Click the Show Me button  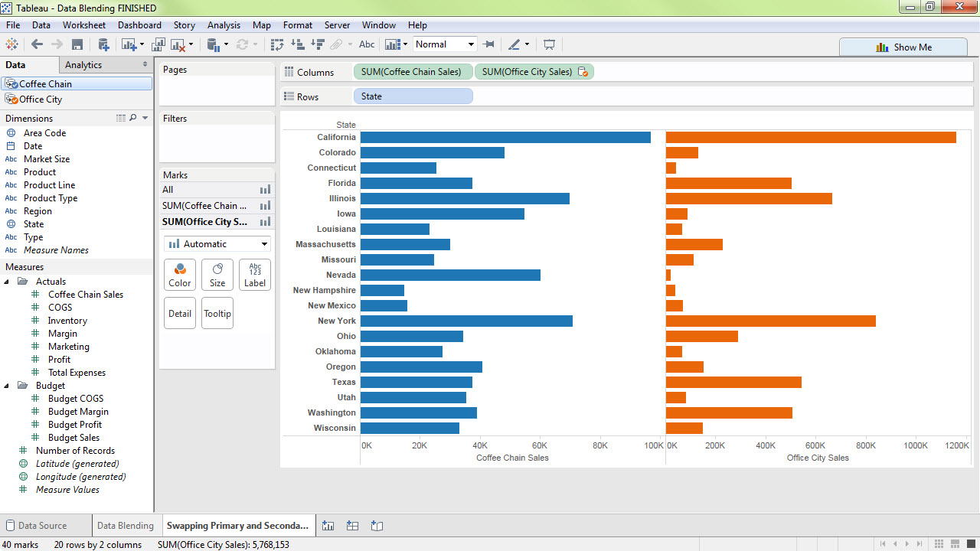coord(903,47)
